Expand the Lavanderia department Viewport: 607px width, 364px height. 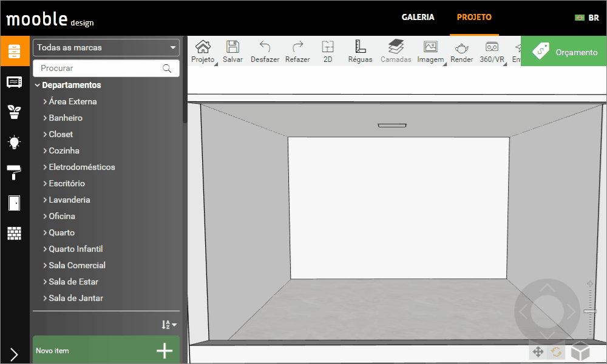(66, 200)
